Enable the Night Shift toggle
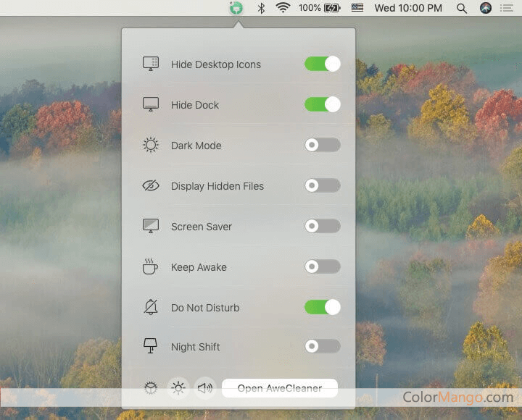 coord(322,346)
